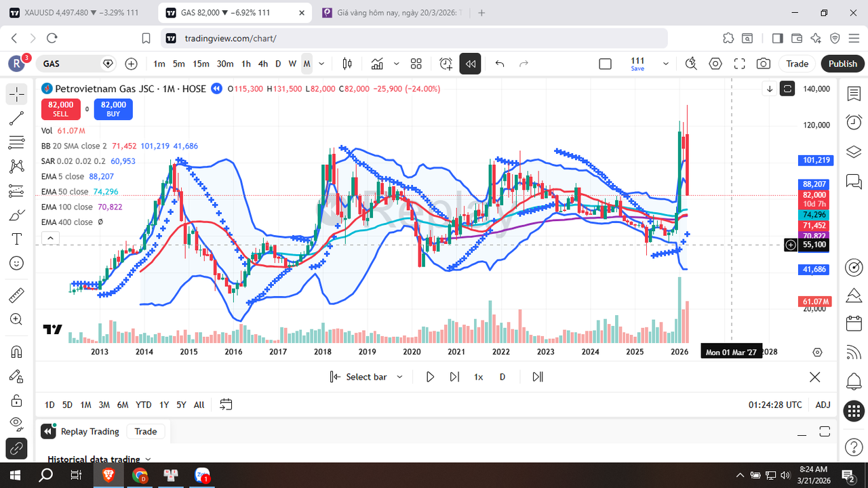Collapse the indicator legend chevron

50,238
